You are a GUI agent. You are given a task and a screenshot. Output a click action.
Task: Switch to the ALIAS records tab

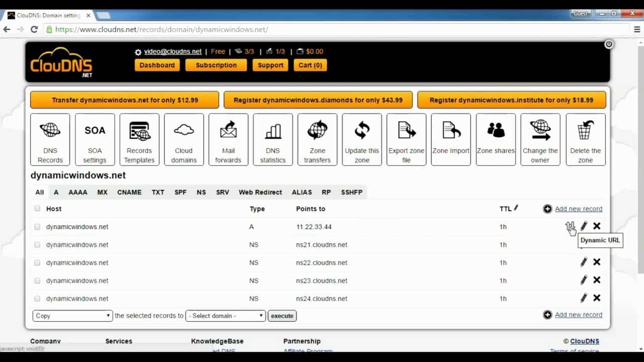pos(302,192)
